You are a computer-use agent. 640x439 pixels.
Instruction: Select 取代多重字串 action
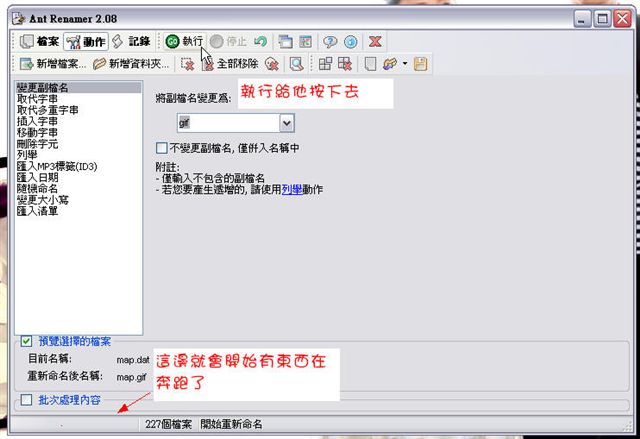[x=78, y=110]
